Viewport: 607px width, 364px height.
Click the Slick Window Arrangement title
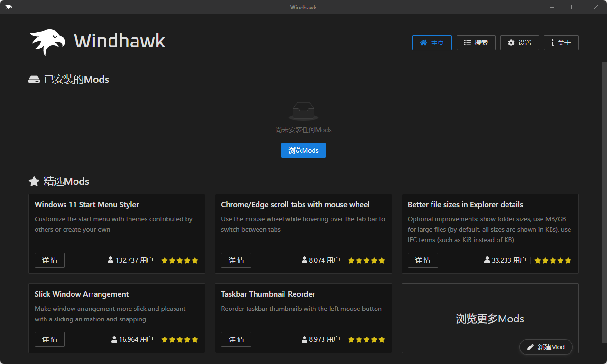[82, 294]
